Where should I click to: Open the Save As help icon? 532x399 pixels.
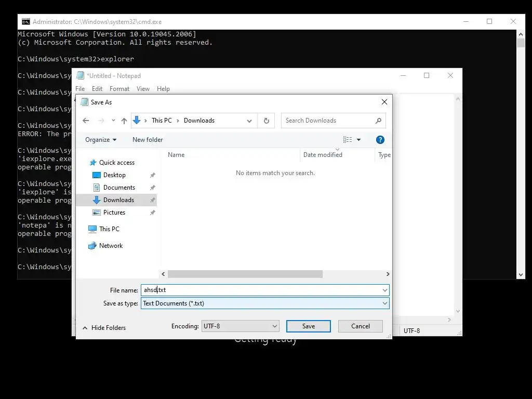tap(380, 140)
